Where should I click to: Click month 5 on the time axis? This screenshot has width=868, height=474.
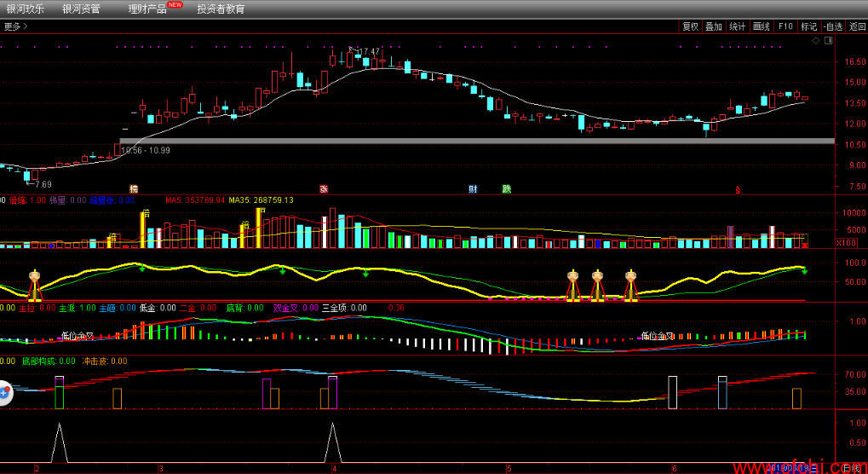click(x=509, y=469)
